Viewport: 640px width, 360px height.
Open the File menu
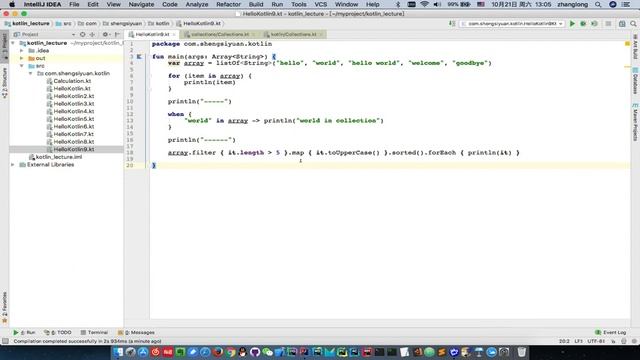pos(74,4)
